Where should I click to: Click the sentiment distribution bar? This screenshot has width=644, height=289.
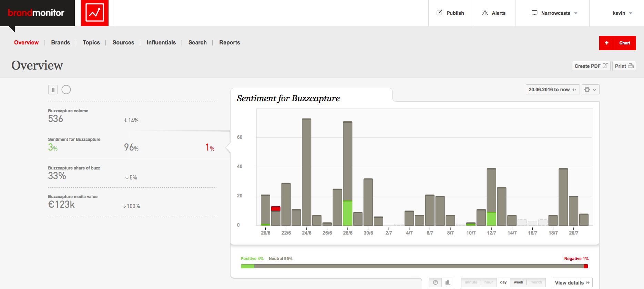(414, 266)
